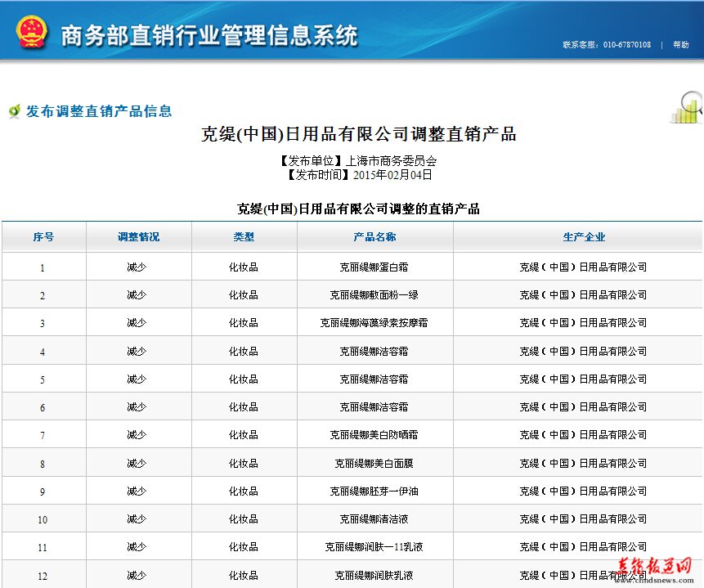Click the 产品名称 column header

pos(375,236)
